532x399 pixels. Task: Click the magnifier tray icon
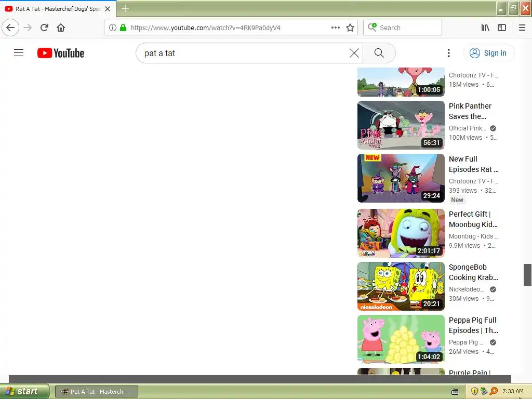[494, 392]
